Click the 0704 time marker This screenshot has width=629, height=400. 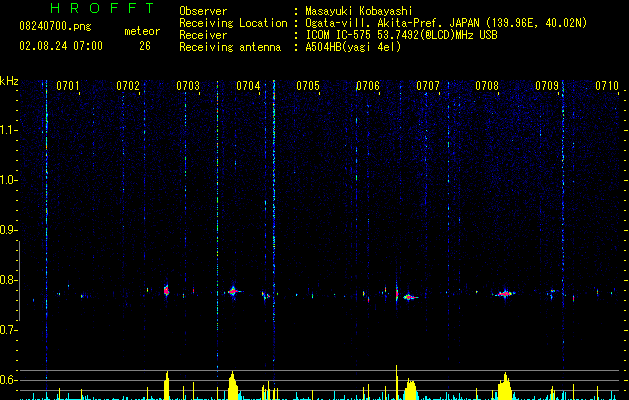248,86
